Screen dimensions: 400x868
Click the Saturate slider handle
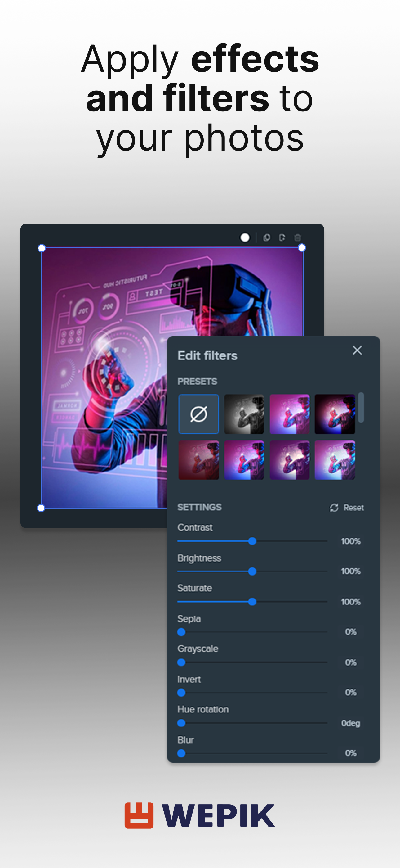click(252, 602)
